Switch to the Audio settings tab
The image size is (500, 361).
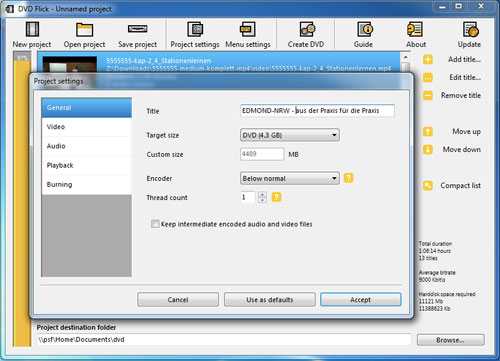tap(87, 146)
